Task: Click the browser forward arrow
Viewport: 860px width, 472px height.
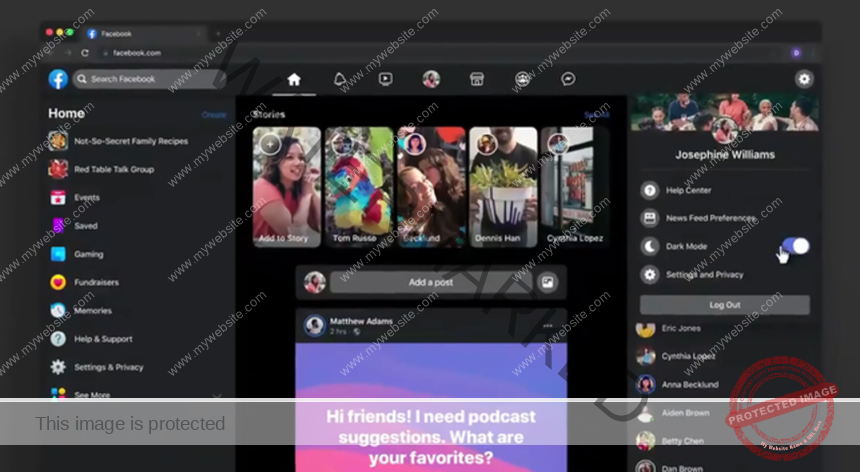Action: tap(68, 53)
